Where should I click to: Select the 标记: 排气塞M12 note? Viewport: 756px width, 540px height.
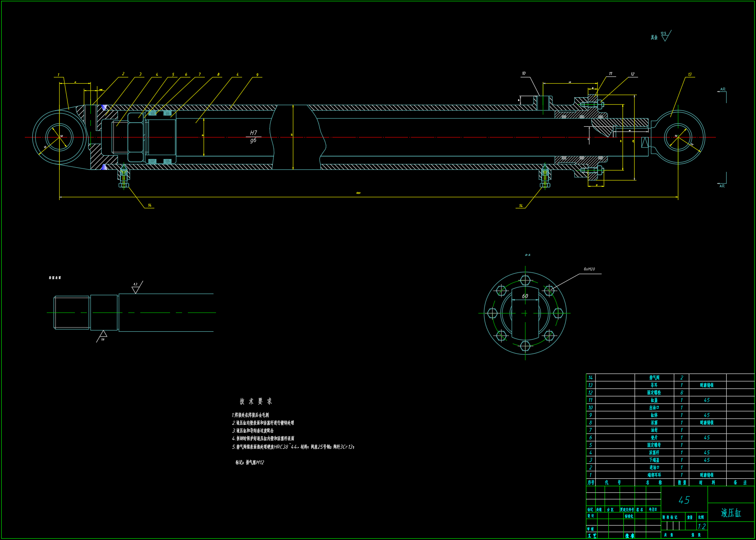pos(250,463)
